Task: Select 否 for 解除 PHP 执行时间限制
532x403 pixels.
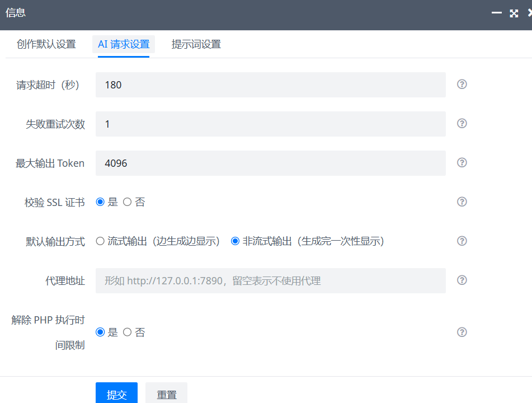Action: [x=127, y=332]
